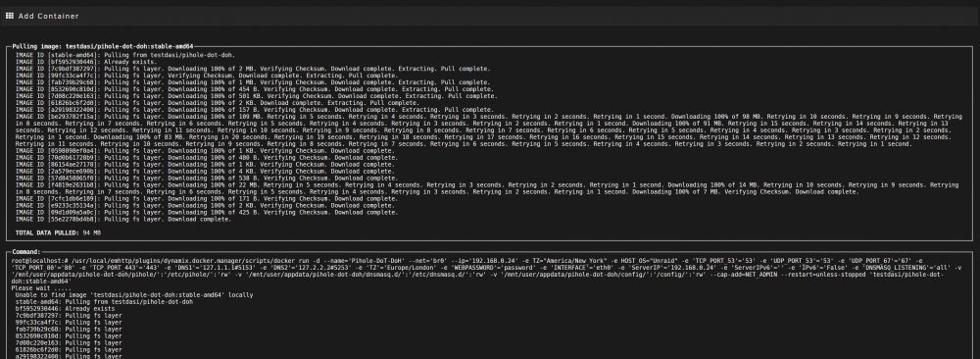Screen dimensions: 980x359
Task: Click 'bf5952930446: Already exists' line
Action: [x=65, y=309]
